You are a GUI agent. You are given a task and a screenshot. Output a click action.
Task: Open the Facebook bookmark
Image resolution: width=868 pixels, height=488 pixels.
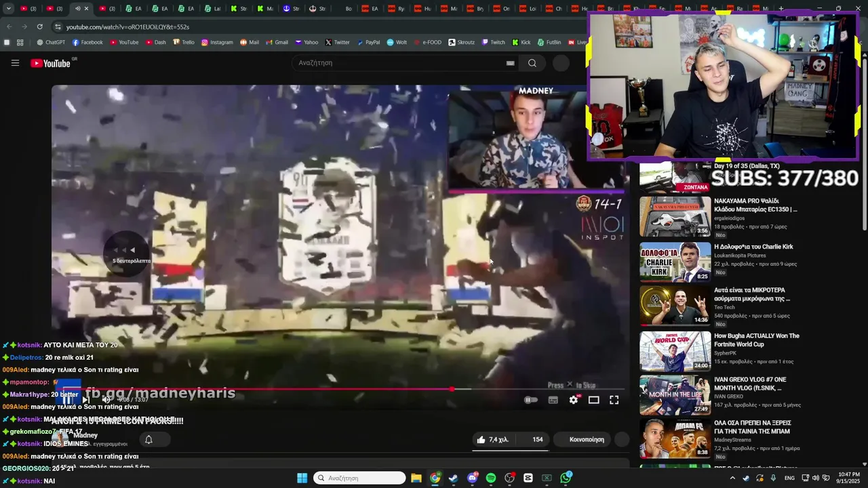click(x=87, y=42)
